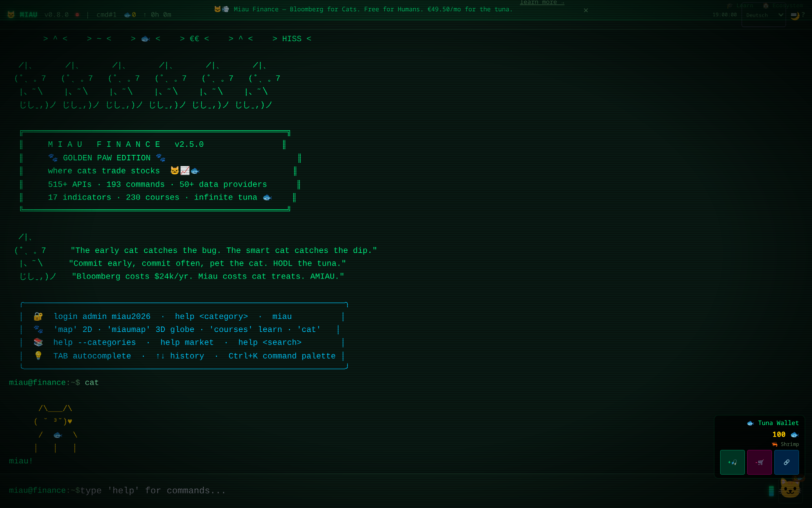Click the fish ticker item in the top row
This screenshot has height=508, width=812.
145,39
